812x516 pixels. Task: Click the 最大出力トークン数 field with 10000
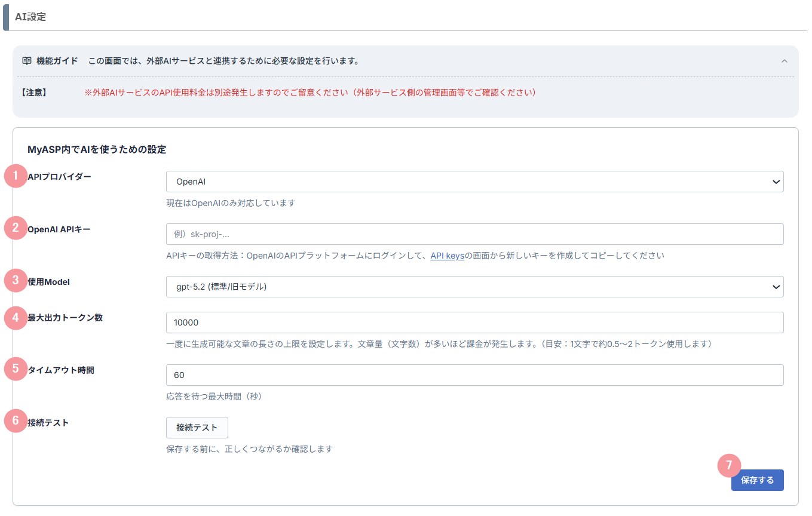point(474,322)
